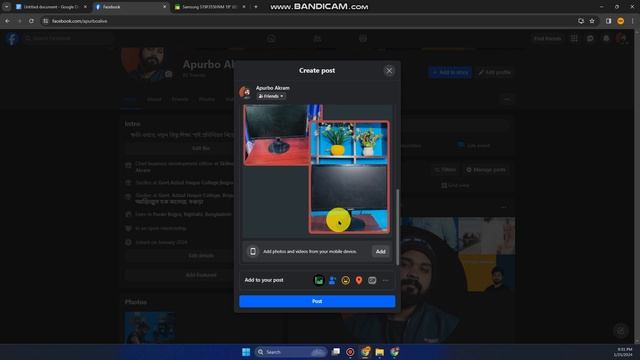The image size is (640, 360).
Task: Click the blue Post button
Action: click(x=317, y=301)
